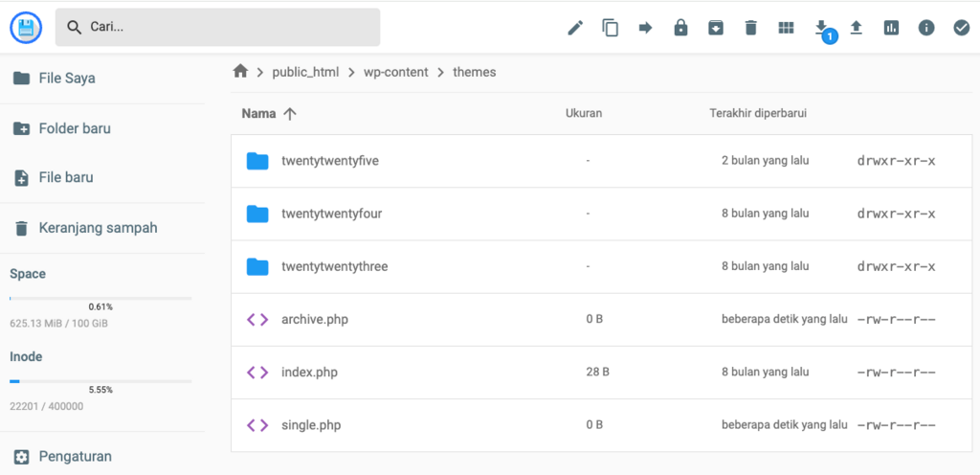The width and height of the screenshot is (980, 475).
Task: Click the File Browser logo icon
Action: [x=26, y=27]
